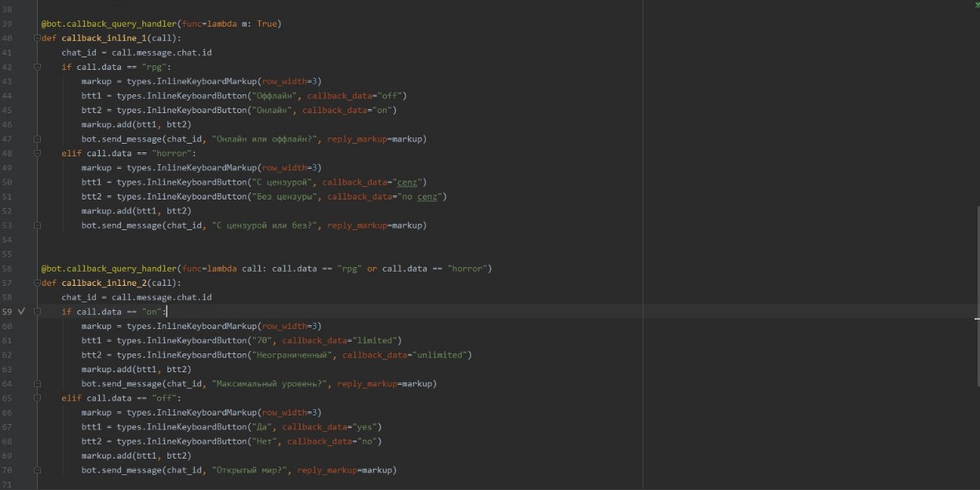980x490 pixels.
Task: Click the fold end marker on line 64
Action: pos(37,384)
